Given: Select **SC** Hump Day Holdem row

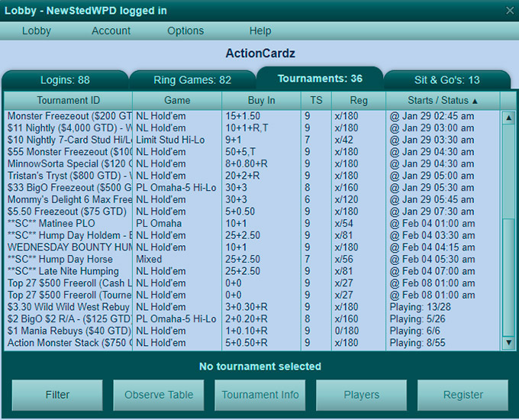Looking at the screenshot, I should pos(252,235).
